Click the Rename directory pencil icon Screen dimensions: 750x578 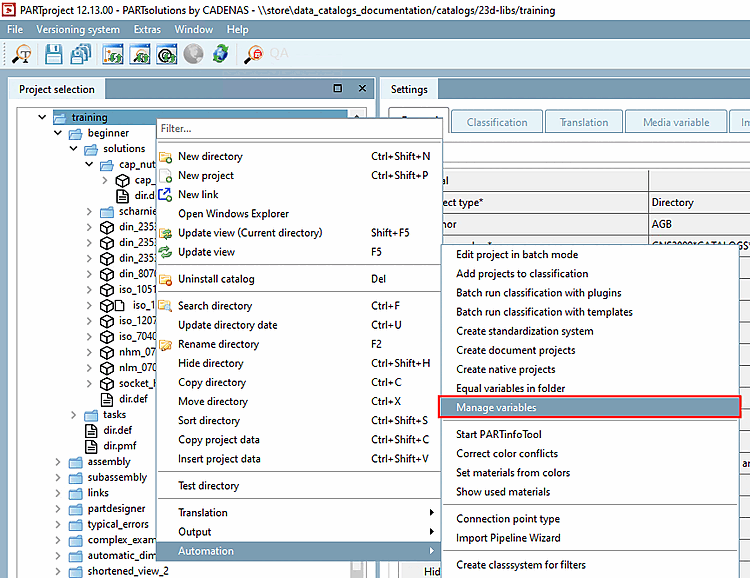tap(165, 345)
